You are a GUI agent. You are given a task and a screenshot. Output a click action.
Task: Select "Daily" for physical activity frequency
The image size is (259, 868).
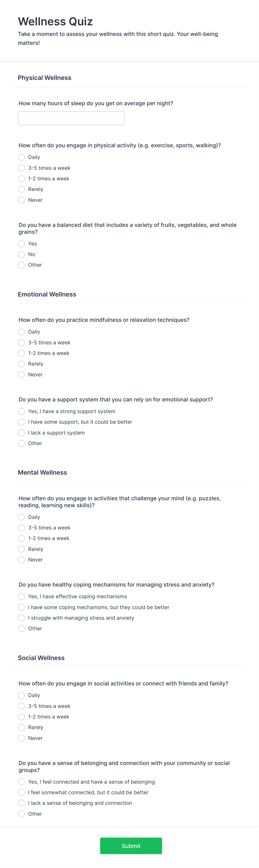(x=21, y=157)
